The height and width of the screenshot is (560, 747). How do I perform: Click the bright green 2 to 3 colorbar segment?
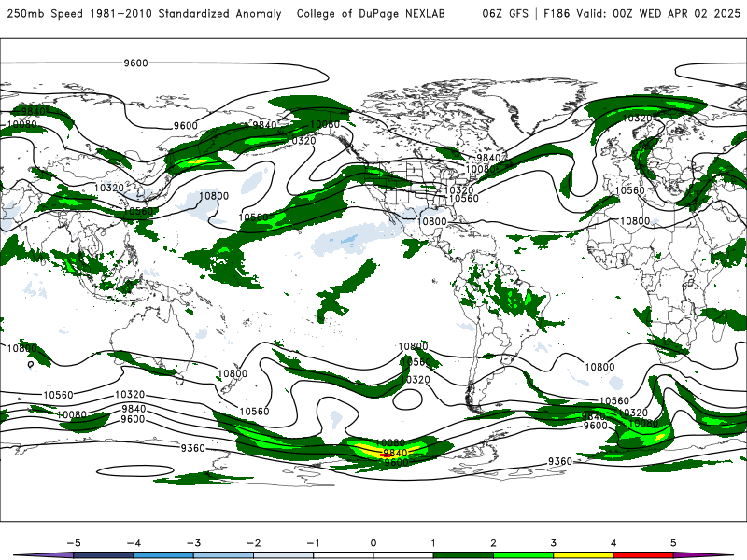(x=523, y=555)
